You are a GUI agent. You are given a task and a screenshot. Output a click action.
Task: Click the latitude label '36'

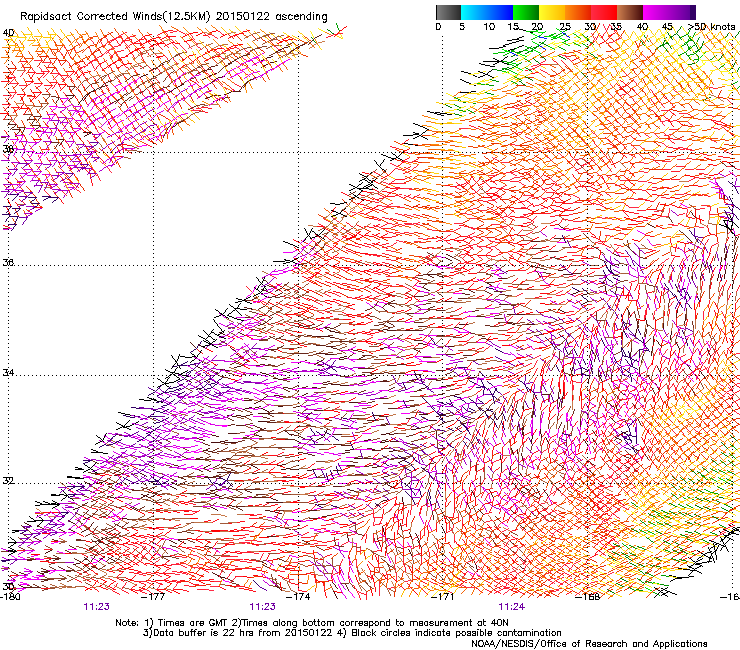(x=8, y=262)
